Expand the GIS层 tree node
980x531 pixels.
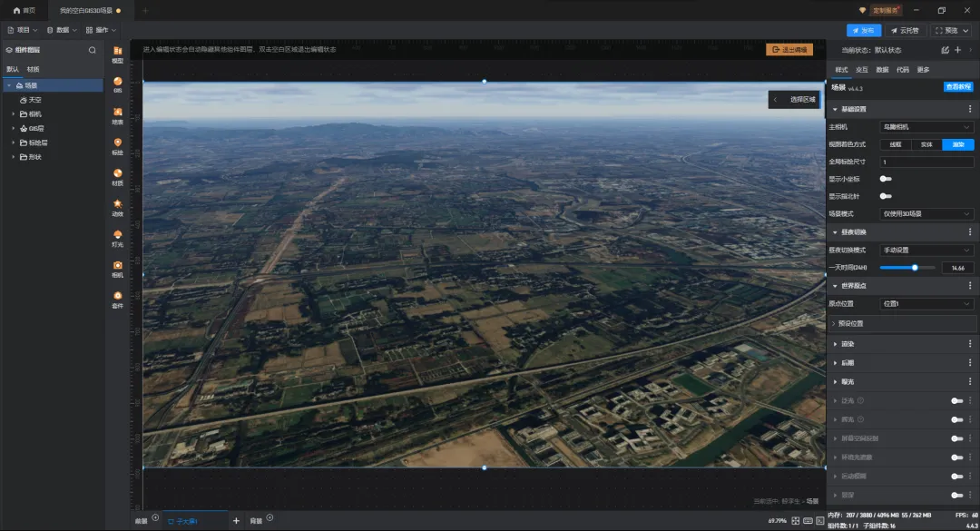(x=13, y=128)
